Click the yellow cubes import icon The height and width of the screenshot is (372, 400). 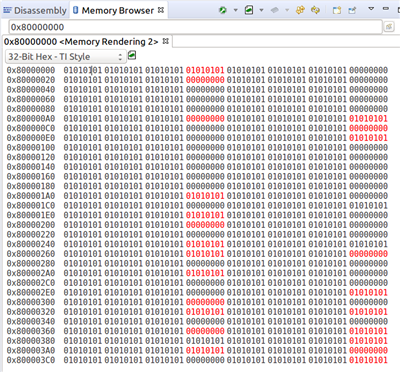pos(300,10)
